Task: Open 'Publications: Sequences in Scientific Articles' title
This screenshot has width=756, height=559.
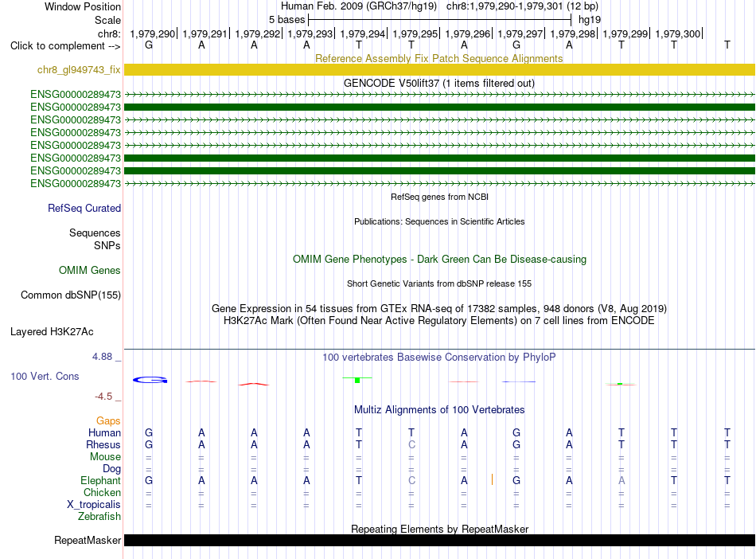Action: 439,221
